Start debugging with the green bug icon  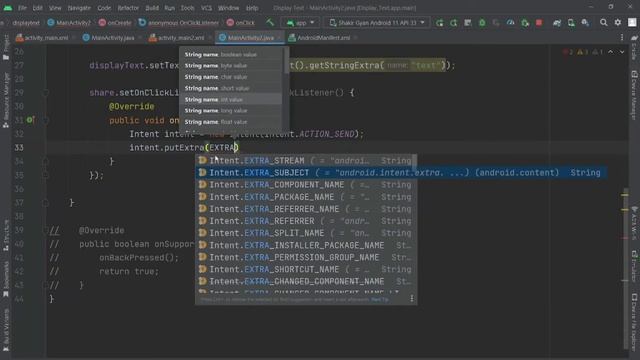click(x=482, y=23)
